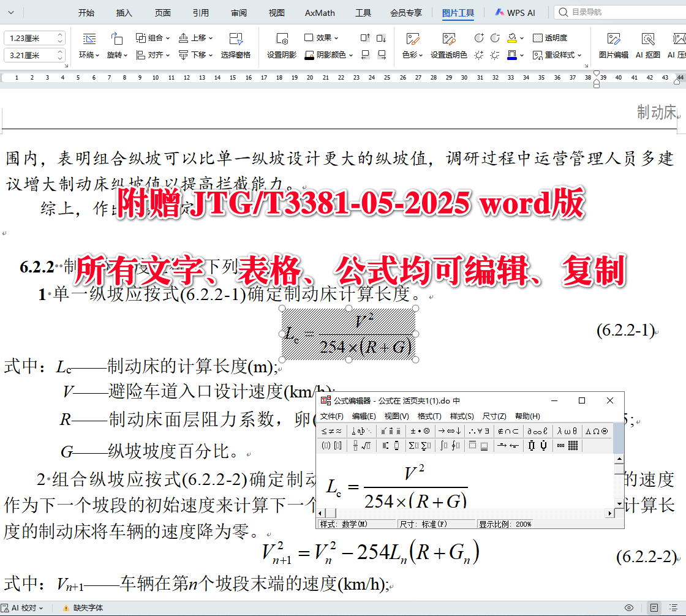
Task: Open the Greek lowercase λωθ palette
Action: coord(567,430)
